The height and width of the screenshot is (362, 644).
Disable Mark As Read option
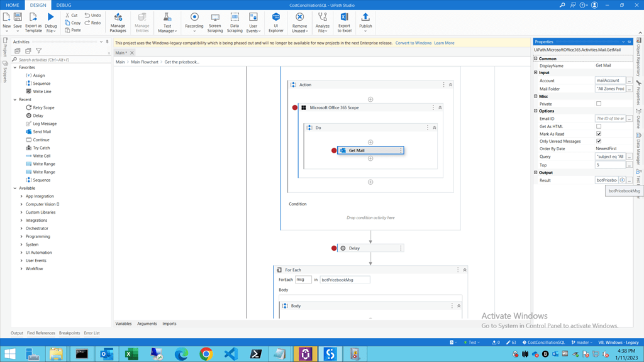(599, 134)
